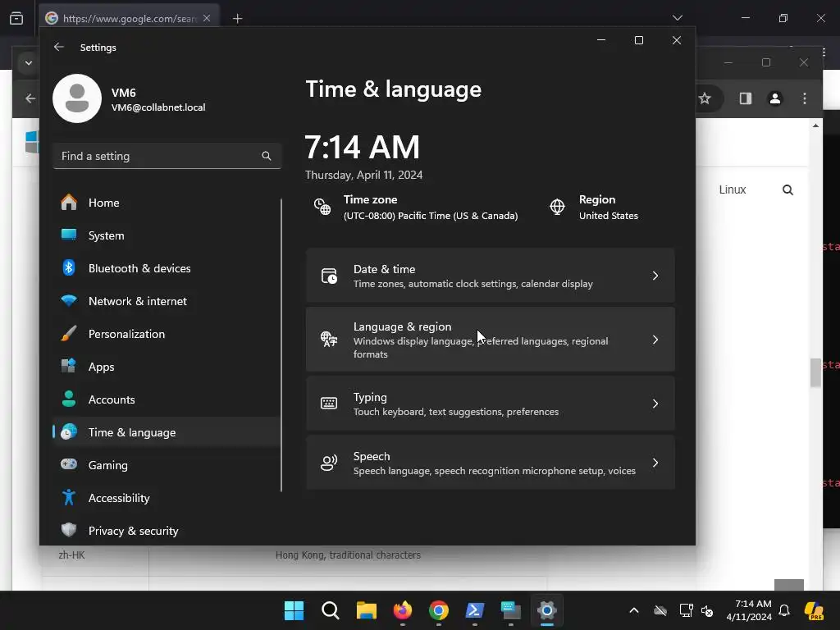Click the Time zone globe-clock icon
The height and width of the screenshot is (630, 840).
point(322,207)
